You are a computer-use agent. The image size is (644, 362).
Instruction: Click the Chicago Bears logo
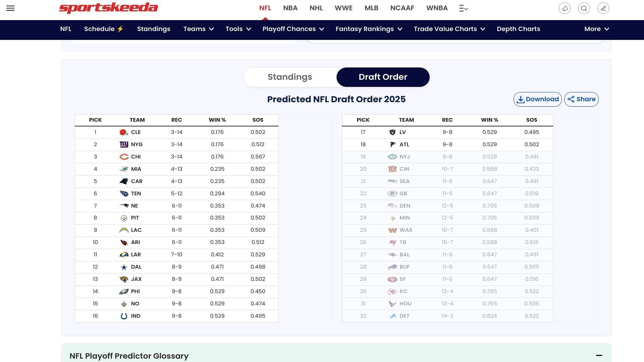click(x=124, y=157)
